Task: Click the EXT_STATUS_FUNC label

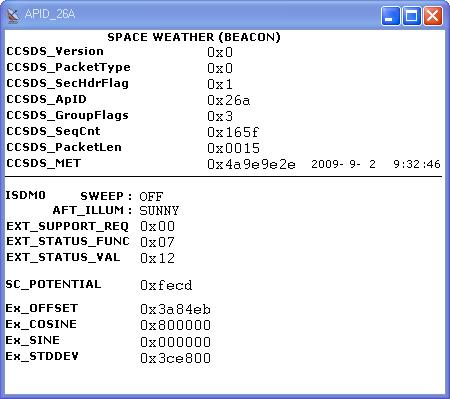Action: click(68, 241)
